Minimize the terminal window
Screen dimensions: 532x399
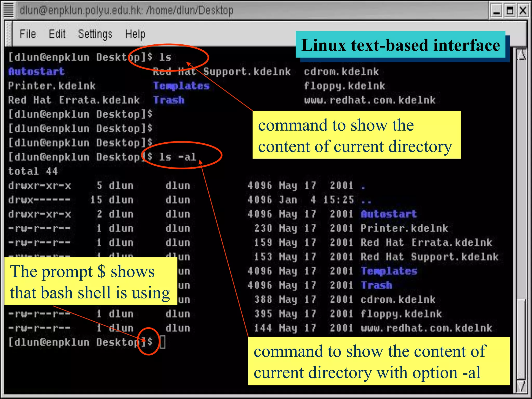[x=496, y=11]
